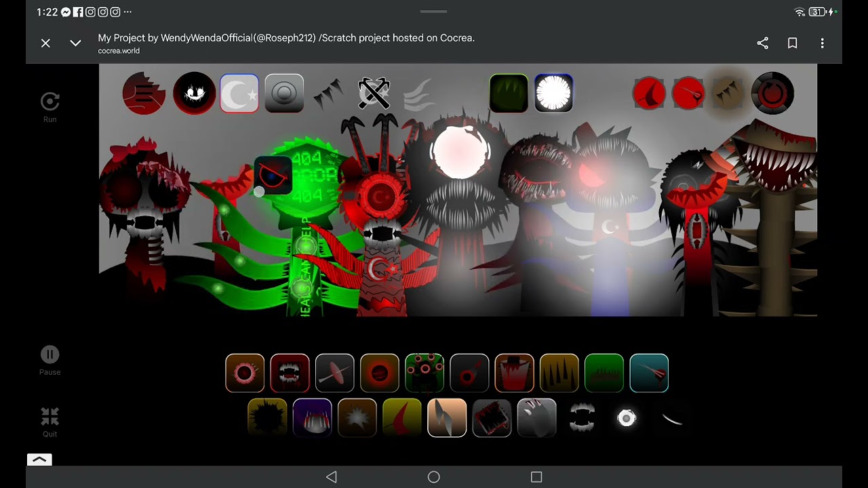Bookmark the current page
Viewport: 868px width, 488px height.
point(792,43)
